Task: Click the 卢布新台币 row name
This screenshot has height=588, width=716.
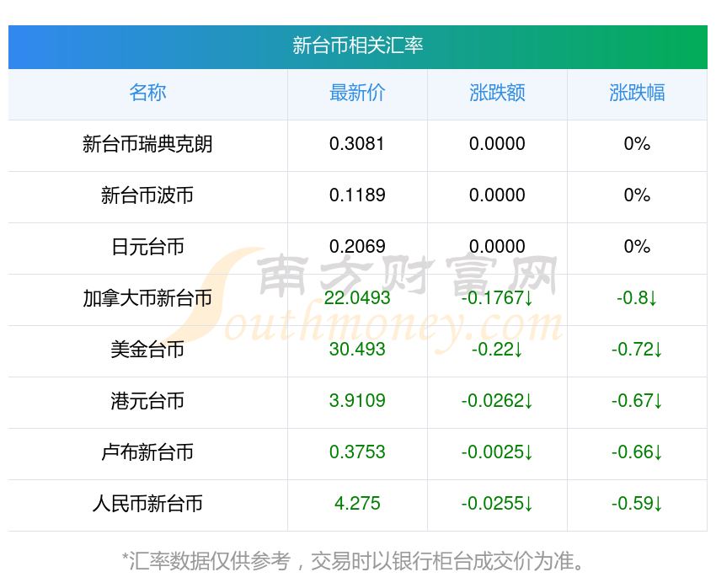Action: coord(147,452)
